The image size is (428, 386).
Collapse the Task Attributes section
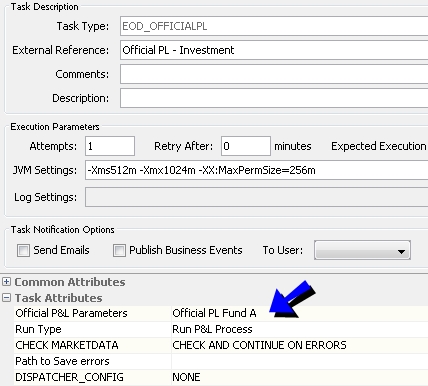coord(6,297)
